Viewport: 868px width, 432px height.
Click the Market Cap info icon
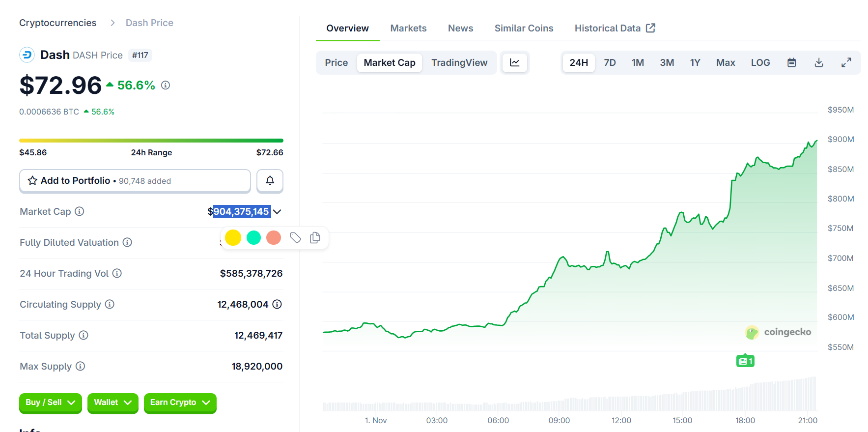(x=80, y=211)
